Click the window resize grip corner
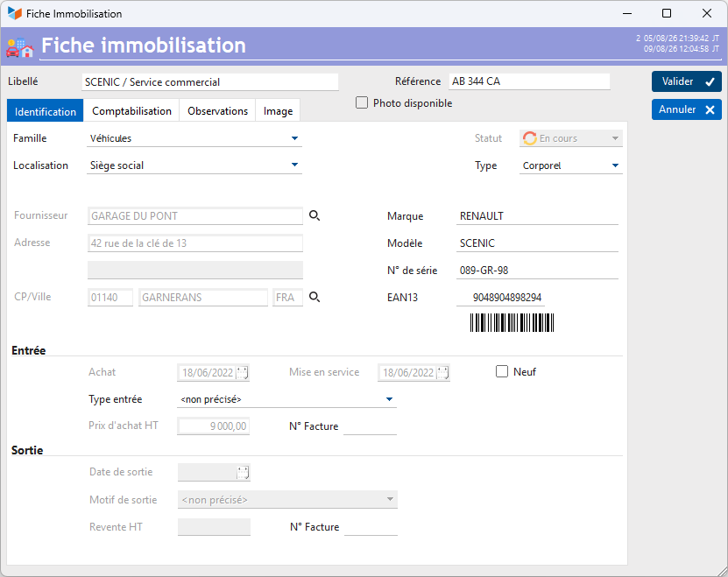Image resolution: width=728 pixels, height=577 pixels. pos(723,572)
